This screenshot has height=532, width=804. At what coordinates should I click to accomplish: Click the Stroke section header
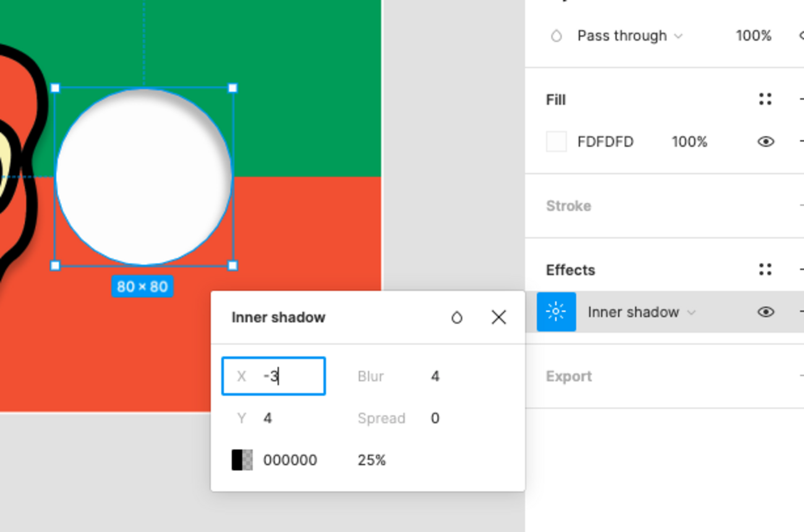point(568,206)
